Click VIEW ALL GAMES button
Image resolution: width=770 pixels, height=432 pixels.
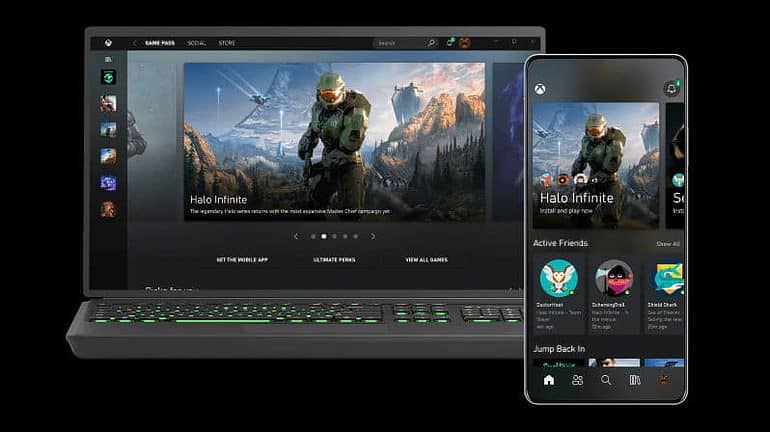426,260
